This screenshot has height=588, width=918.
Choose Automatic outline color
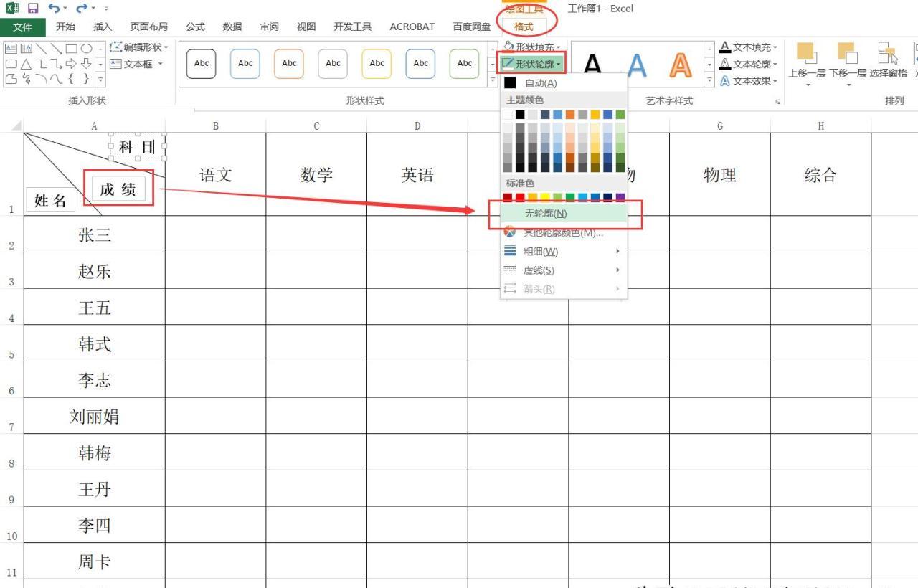point(564,83)
